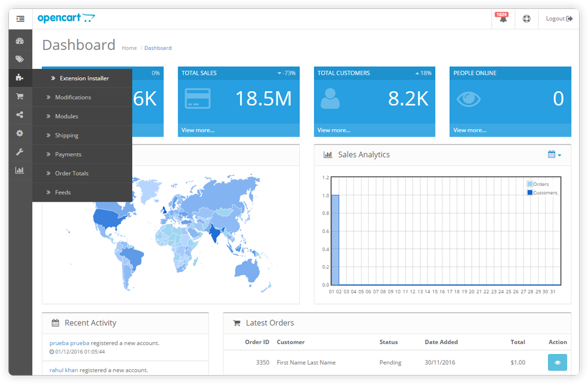Click the Order ID column header

click(x=258, y=342)
